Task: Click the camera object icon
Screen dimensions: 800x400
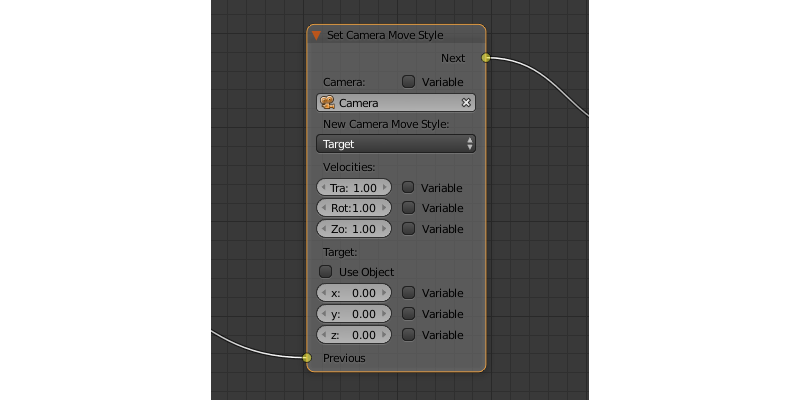Action: coord(327,103)
